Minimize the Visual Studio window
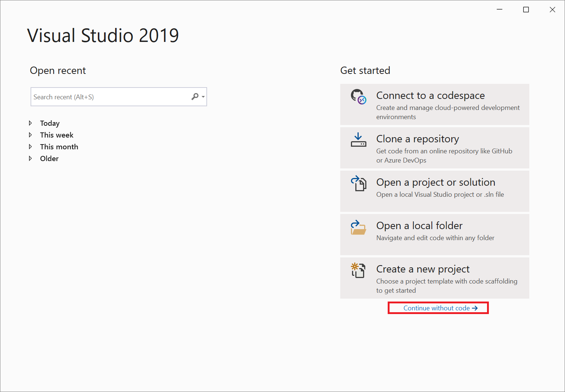 coord(499,9)
